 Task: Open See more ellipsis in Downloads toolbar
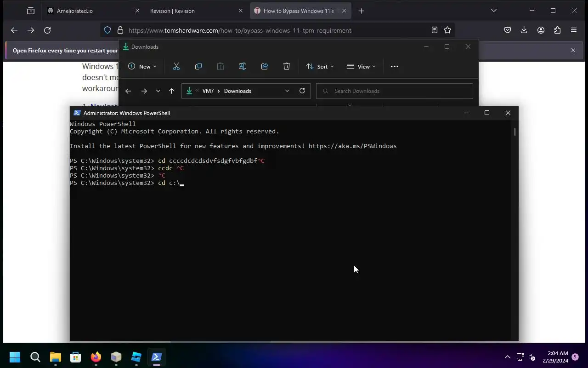395,66
